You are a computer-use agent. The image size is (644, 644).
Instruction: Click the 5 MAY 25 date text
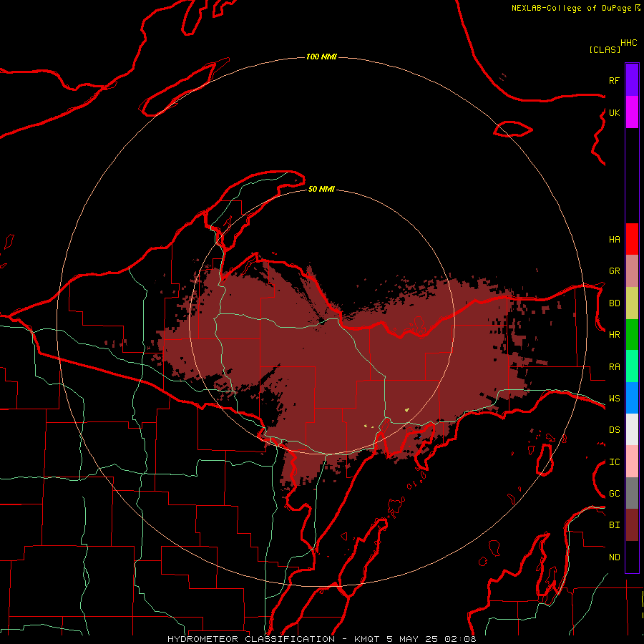point(413,639)
